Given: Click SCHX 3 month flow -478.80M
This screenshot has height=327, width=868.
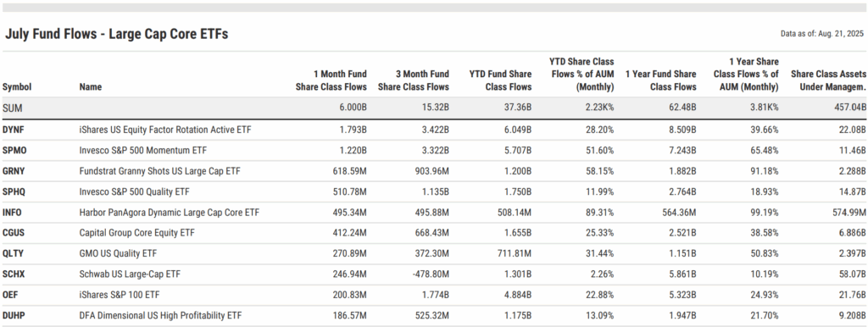Looking at the screenshot, I should [431, 274].
